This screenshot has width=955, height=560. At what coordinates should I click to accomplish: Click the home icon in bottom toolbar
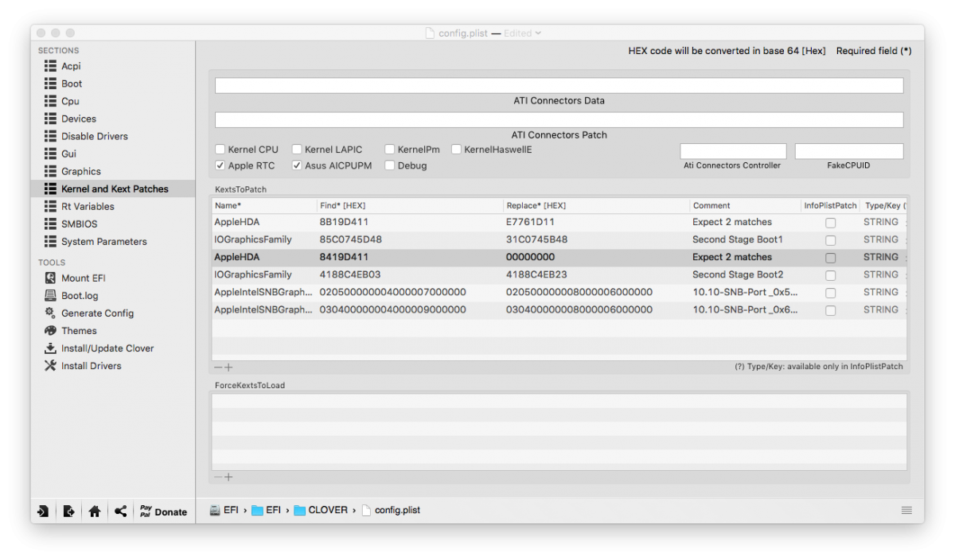tap(95, 511)
